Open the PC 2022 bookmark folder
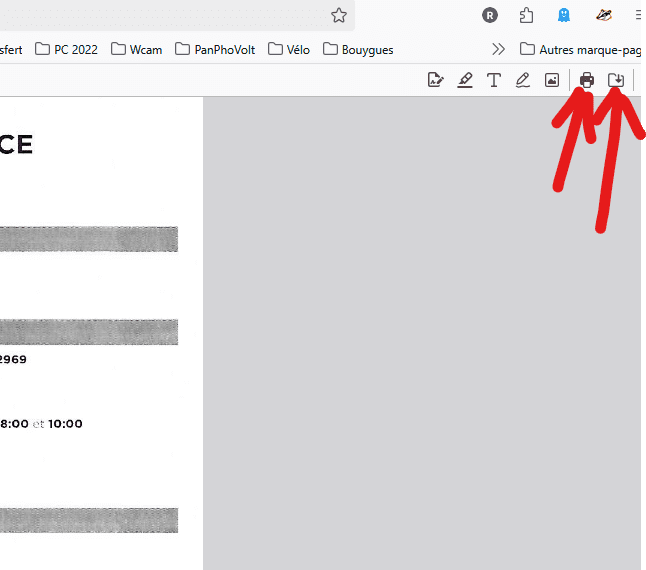This screenshot has width=646, height=570. [66, 50]
